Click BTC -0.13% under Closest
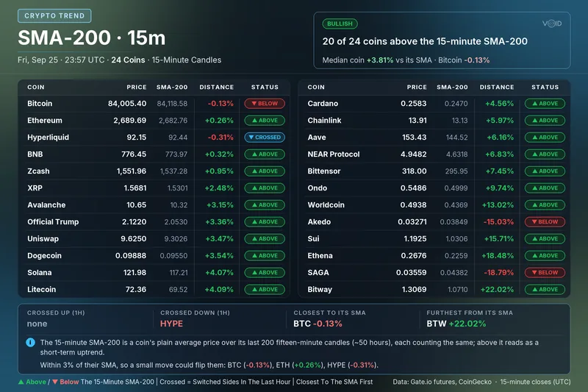 (x=318, y=324)
